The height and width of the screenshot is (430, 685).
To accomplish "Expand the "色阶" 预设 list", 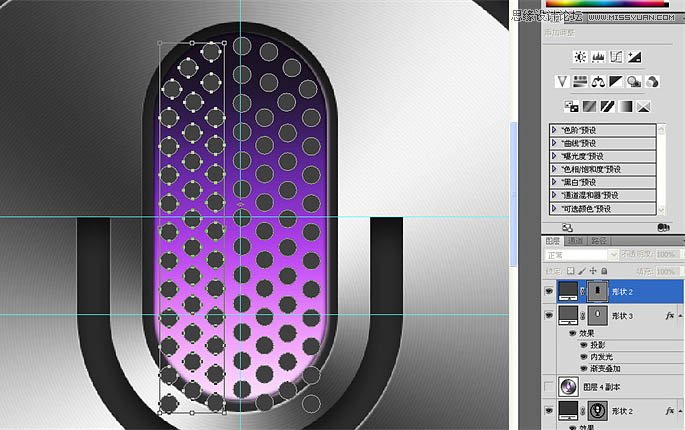I will pos(554,130).
